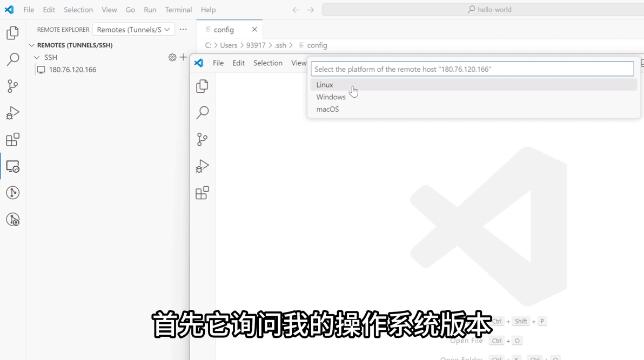Screen dimensions: 644x360
Task: Open the Terminal menu
Action: (x=178, y=10)
